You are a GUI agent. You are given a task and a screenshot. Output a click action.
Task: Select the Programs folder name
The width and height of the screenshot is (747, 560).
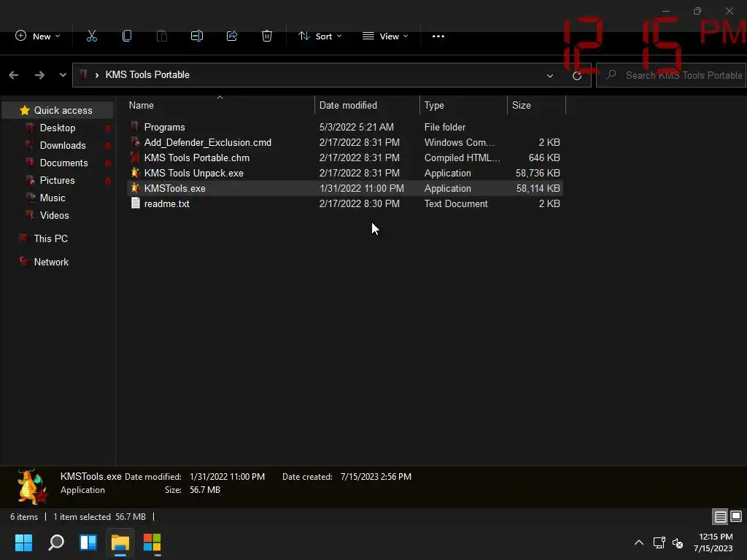pos(164,127)
